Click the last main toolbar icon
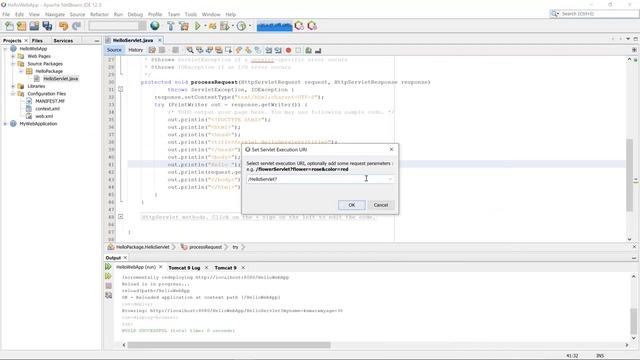 coord(312,26)
